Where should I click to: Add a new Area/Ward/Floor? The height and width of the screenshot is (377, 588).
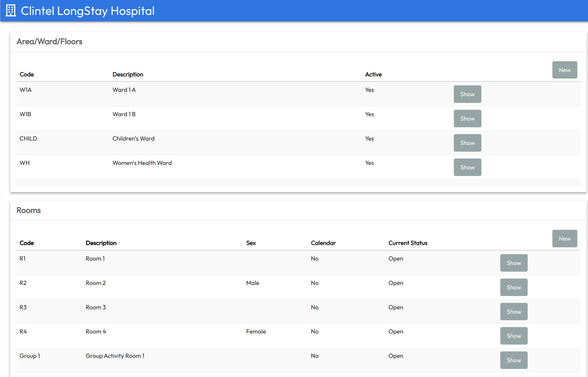click(x=564, y=70)
